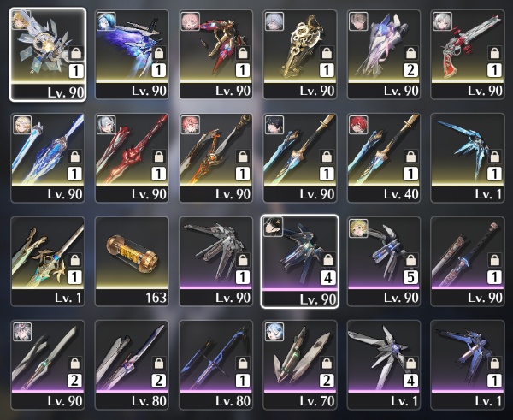The image size is (513, 420).
Task: Select the red-silver pistol weapon at Lv. 90
Action: (x=468, y=55)
